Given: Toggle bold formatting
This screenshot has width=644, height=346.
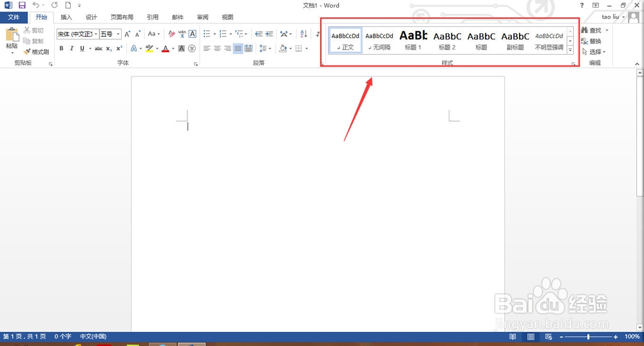Looking at the screenshot, I should click(61, 48).
